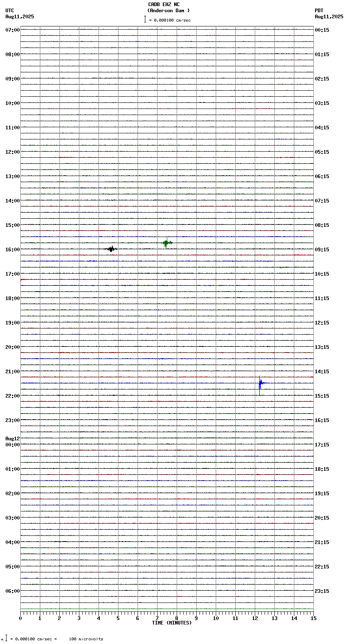Click the 17:15 PDT row label
Screen dimensions: 346x644
point(322,445)
